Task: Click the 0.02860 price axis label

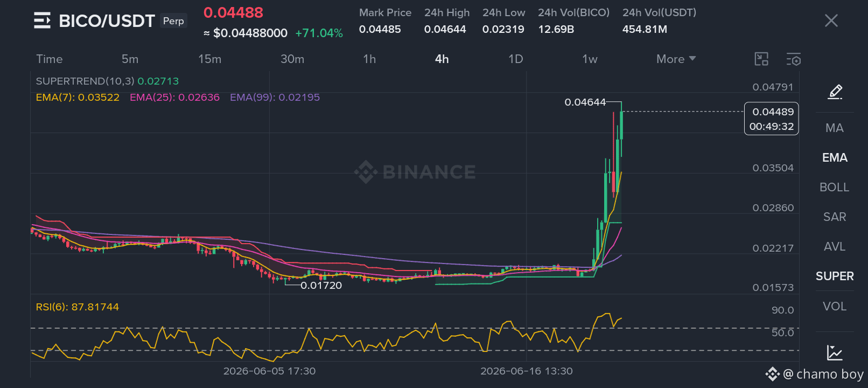Action: tap(773, 207)
